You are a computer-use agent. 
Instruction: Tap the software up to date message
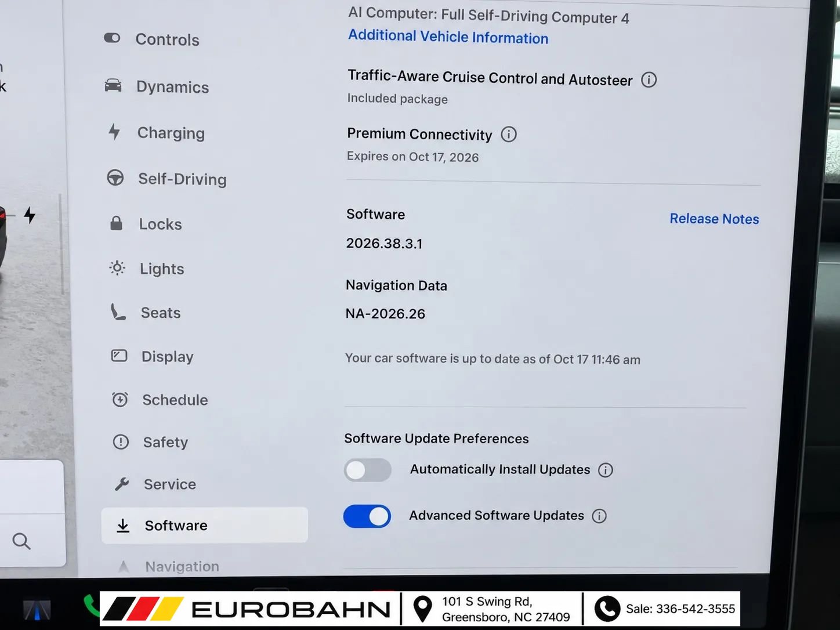[x=493, y=359]
